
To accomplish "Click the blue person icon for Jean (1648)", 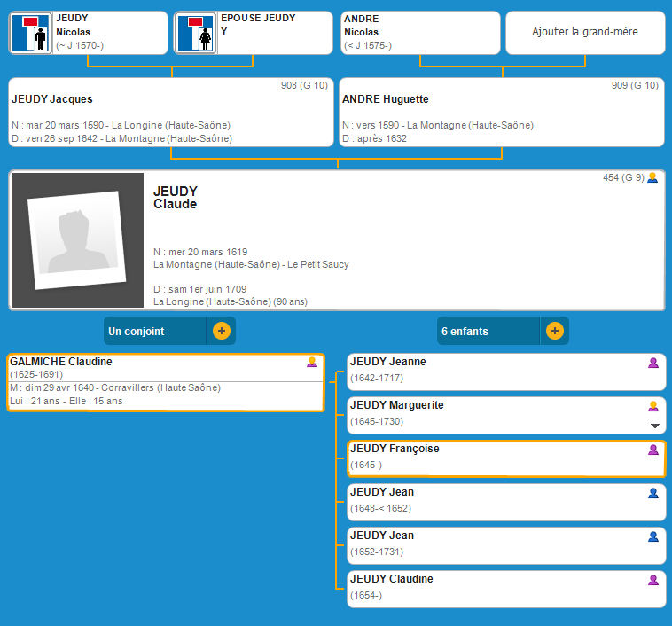I will pyautogui.click(x=653, y=493).
